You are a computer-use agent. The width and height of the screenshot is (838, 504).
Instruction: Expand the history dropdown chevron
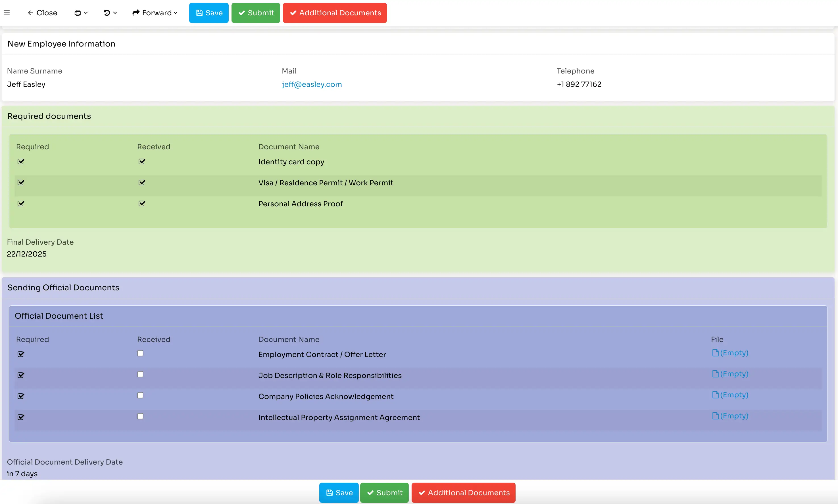(x=115, y=13)
